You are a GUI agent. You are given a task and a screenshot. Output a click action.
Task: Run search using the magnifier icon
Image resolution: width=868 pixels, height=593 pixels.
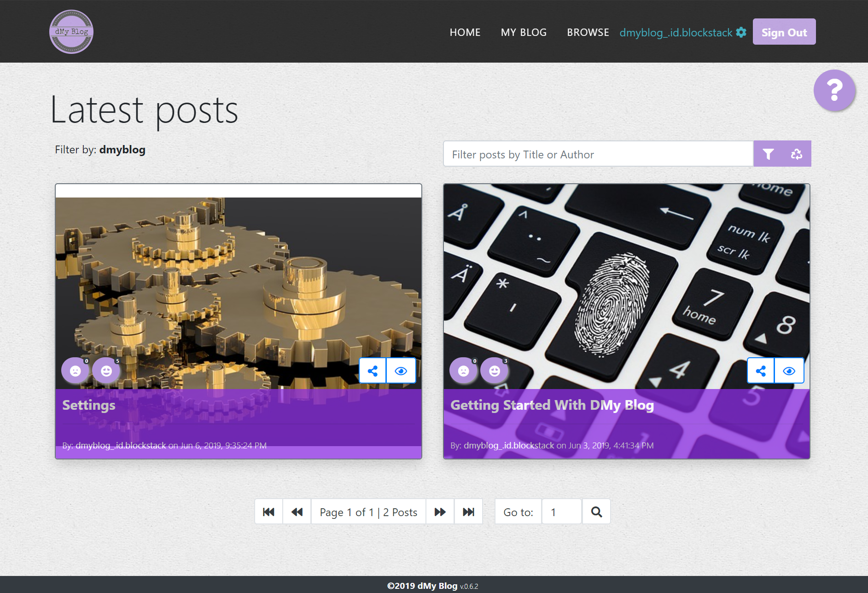pyautogui.click(x=596, y=512)
